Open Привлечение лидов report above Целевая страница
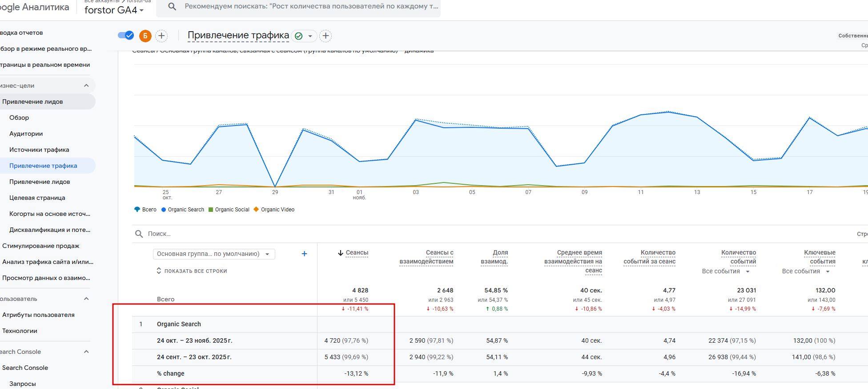 pyautogui.click(x=40, y=182)
